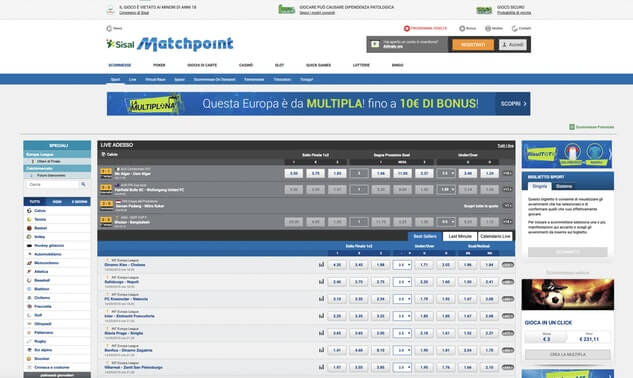Select the Snooker icon in sidebar
Viewport: 633px width, 378px height.
[x=29, y=359]
